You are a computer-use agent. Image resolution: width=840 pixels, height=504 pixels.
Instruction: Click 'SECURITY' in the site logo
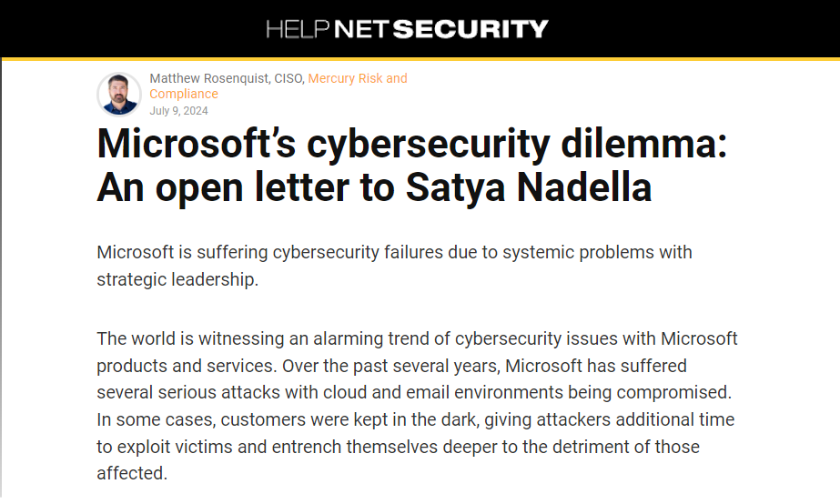coord(471,29)
